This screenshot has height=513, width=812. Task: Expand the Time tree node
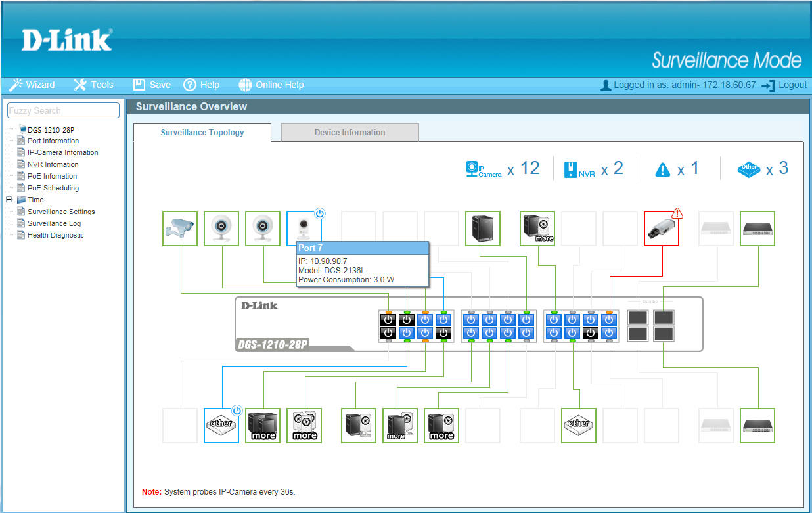(9, 200)
